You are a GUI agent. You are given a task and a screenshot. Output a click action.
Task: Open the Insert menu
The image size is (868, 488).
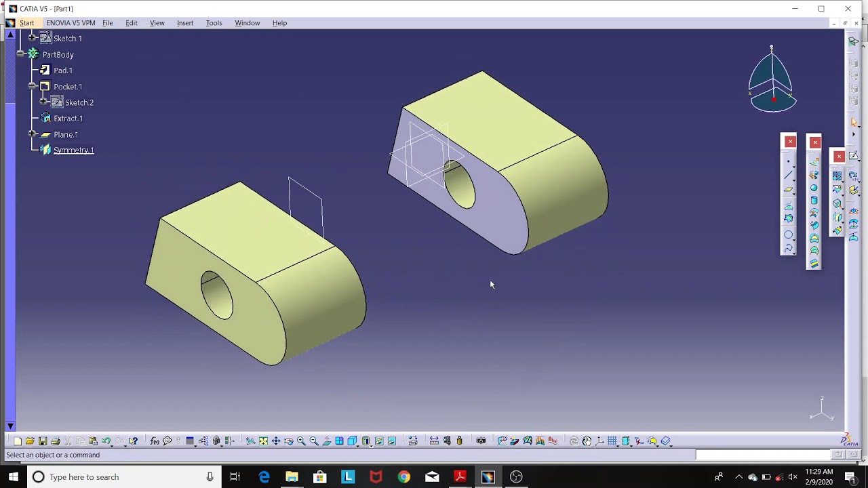click(185, 23)
